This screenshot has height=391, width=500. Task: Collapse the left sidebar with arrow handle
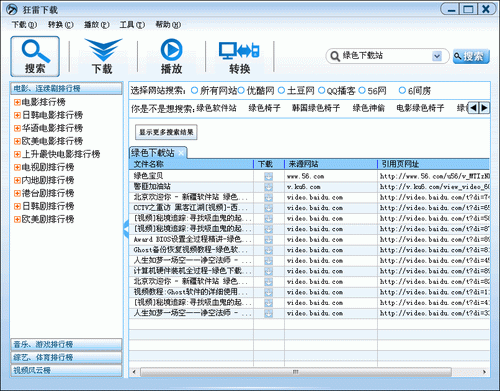point(126,229)
